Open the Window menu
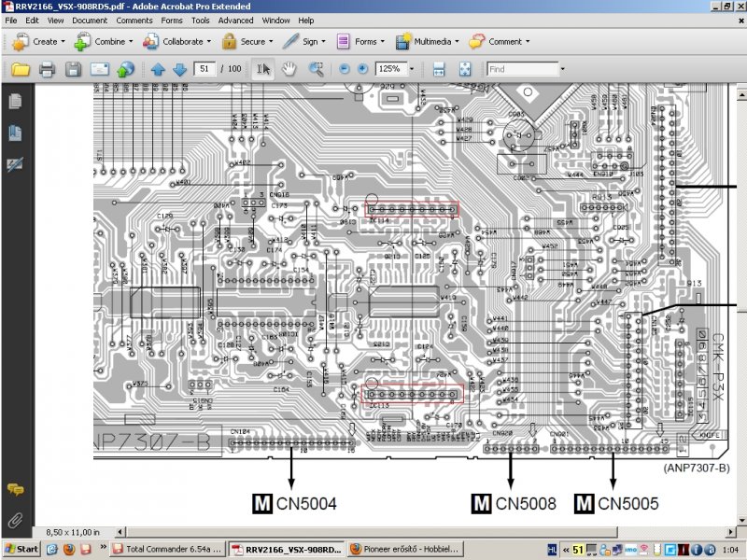 (x=275, y=21)
